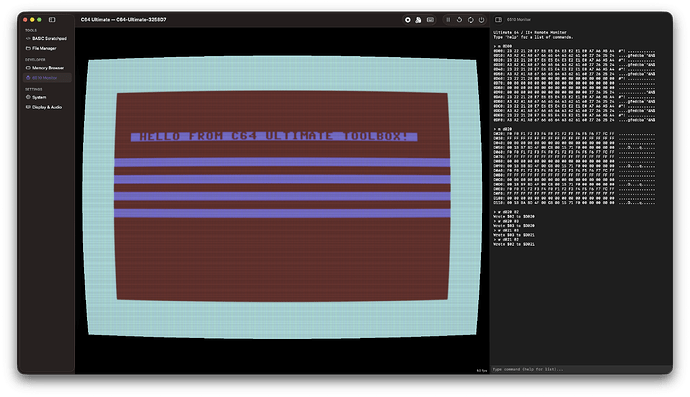Click the 'm d020' command line
Viewport: 690px width, 397px height.
pos(503,129)
